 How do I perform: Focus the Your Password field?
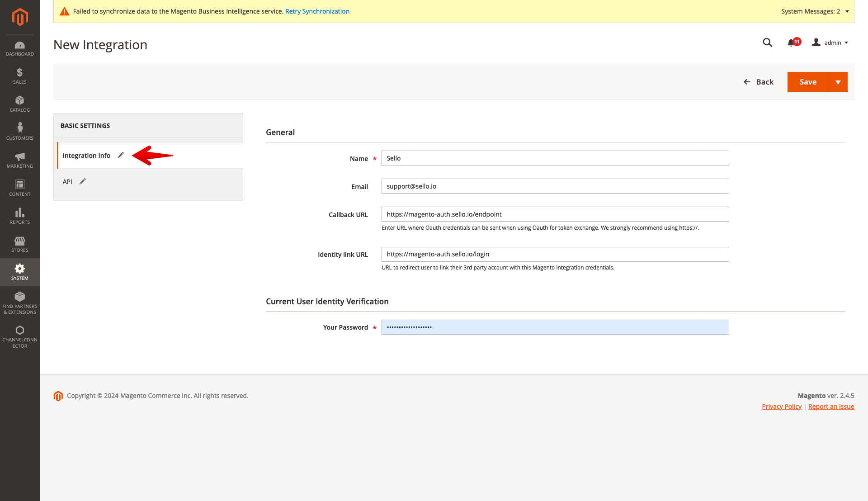[x=555, y=327]
